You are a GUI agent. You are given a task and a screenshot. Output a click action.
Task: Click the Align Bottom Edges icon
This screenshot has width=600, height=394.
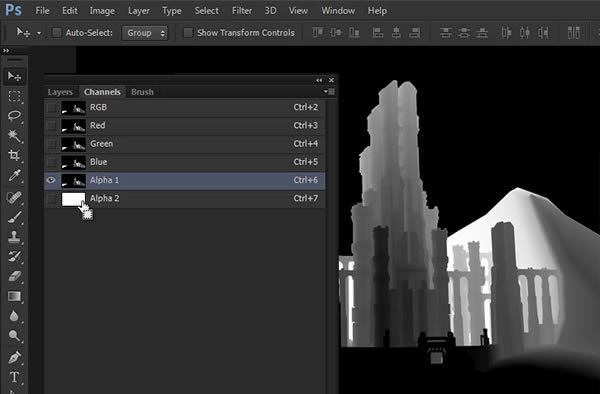(x=354, y=33)
